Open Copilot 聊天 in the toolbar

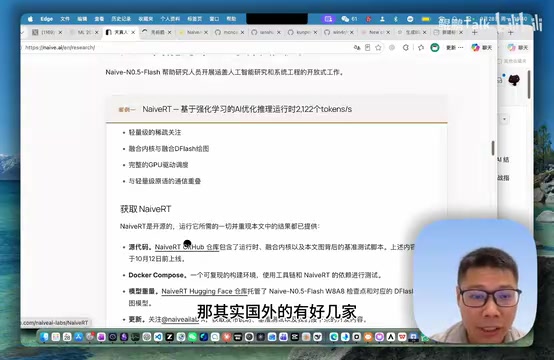click(x=482, y=47)
